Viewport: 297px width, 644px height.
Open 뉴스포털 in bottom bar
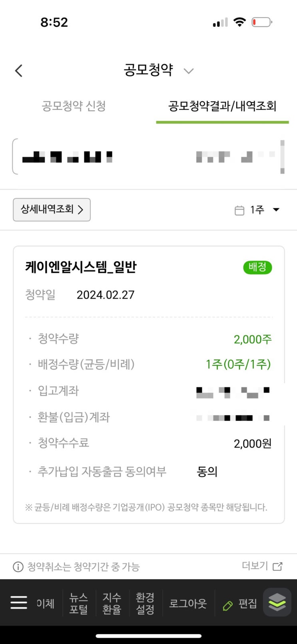tap(79, 603)
